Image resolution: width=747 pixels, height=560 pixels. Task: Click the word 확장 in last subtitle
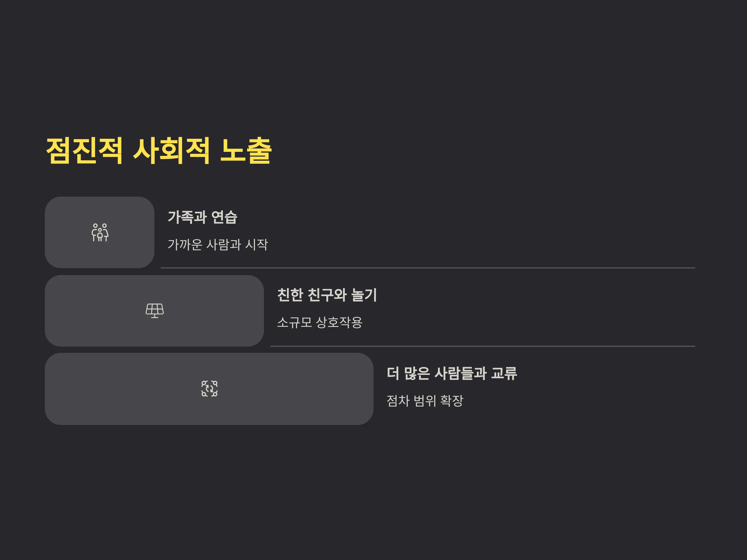[x=452, y=401]
